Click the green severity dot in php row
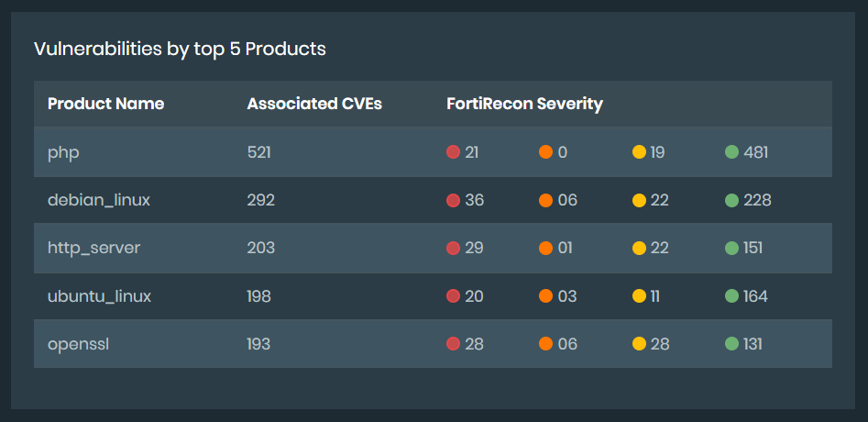This screenshot has height=422, width=868. (731, 152)
